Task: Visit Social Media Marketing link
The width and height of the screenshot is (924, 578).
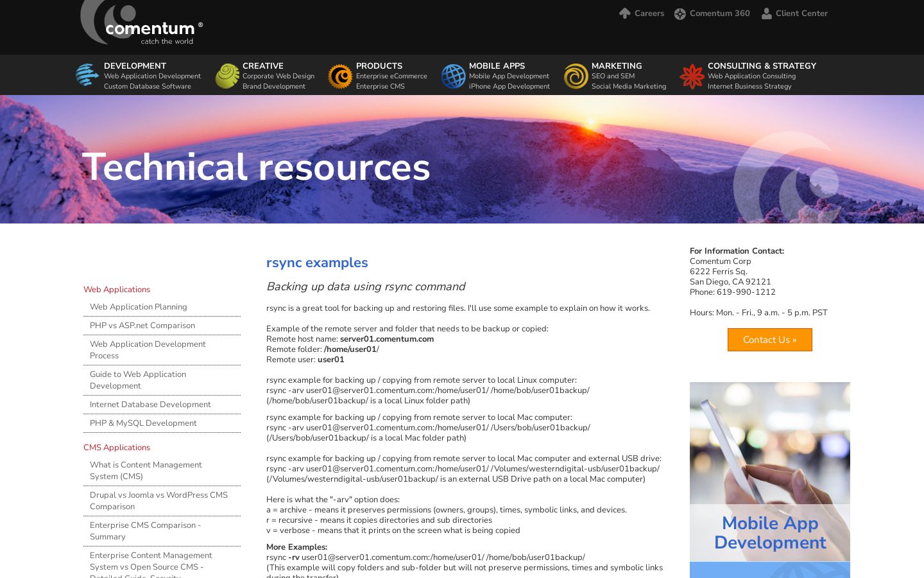Action: point(629,87)
